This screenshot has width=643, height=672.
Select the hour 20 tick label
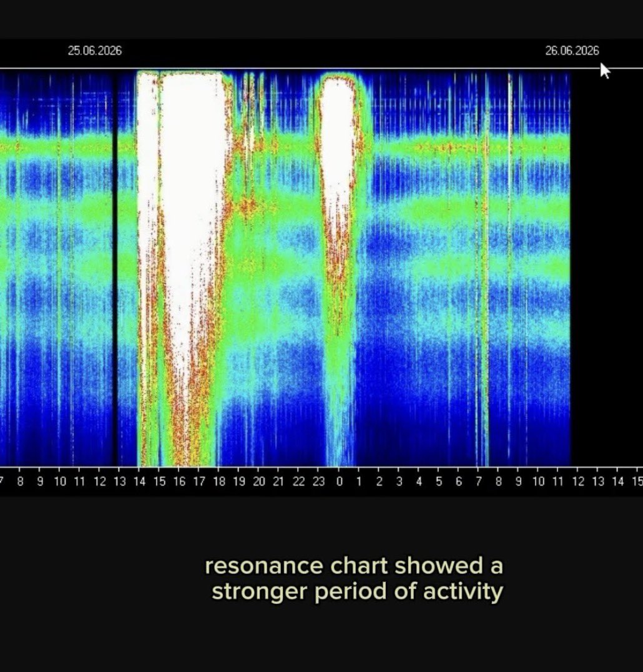click(258, 482)
